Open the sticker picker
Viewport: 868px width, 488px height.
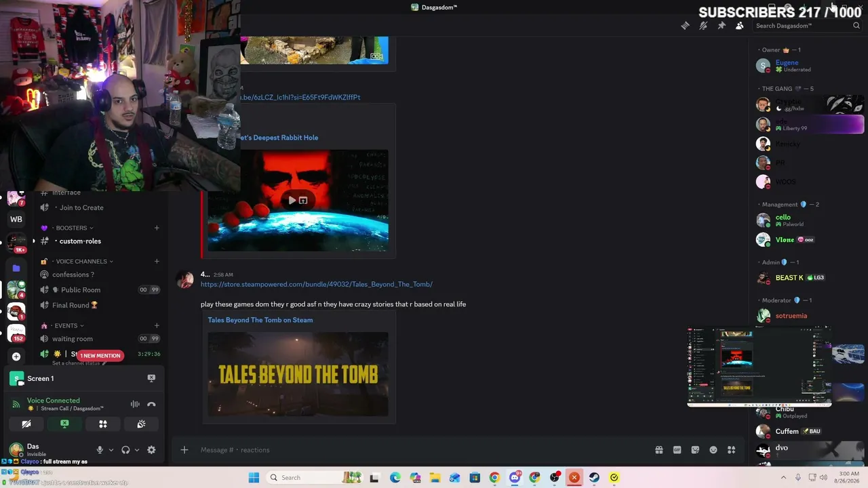tap(695, 450)
